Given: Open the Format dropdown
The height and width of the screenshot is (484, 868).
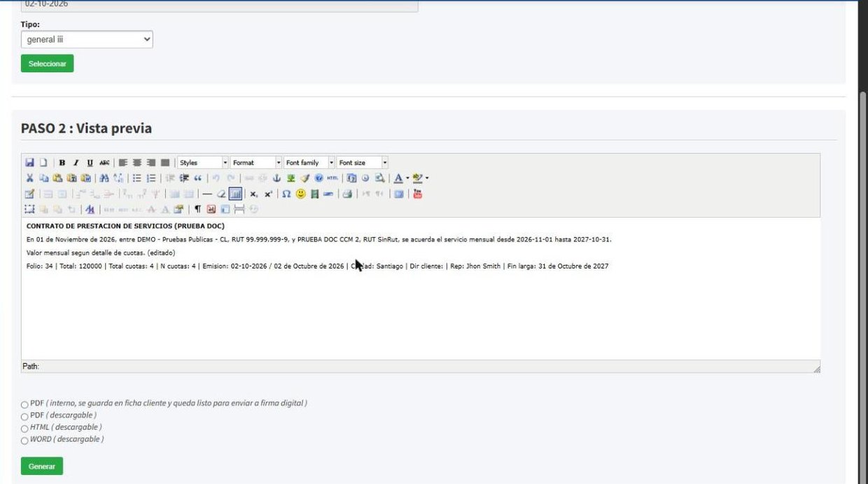Looking at the screenshot, I should tap(256, 163).
